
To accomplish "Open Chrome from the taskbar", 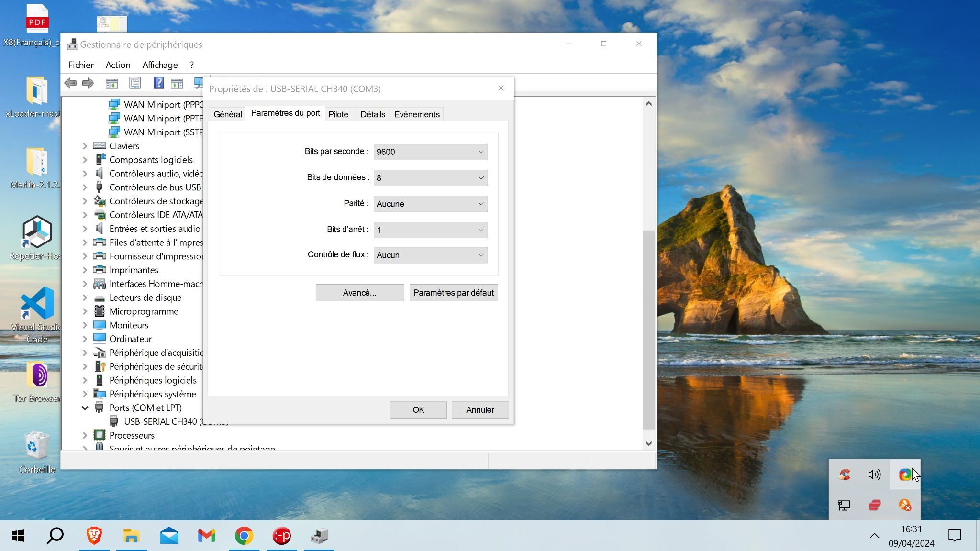I will (244, 536).
